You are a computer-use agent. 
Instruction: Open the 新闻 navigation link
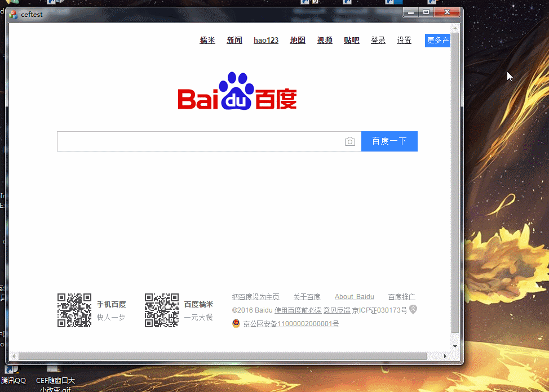[234, 40]
